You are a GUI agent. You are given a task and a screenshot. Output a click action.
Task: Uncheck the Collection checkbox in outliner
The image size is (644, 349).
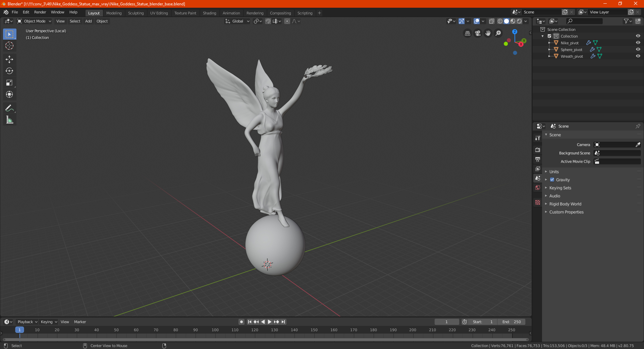pos(549,36)
